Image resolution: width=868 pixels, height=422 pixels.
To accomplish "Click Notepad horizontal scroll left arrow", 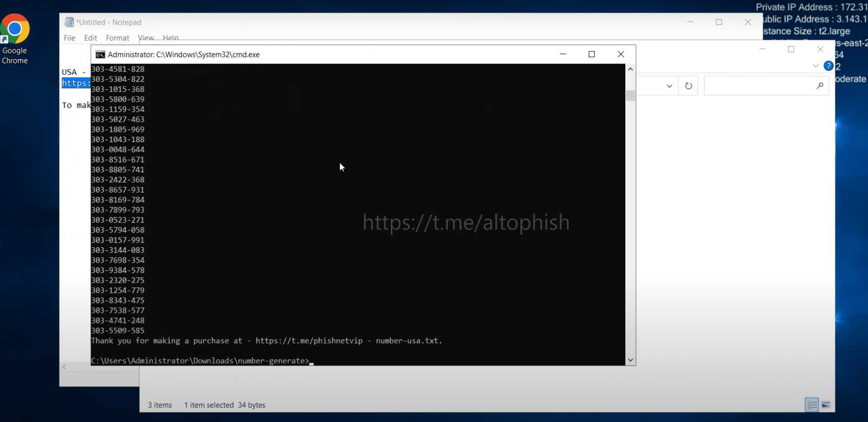I will coord(64,367).
